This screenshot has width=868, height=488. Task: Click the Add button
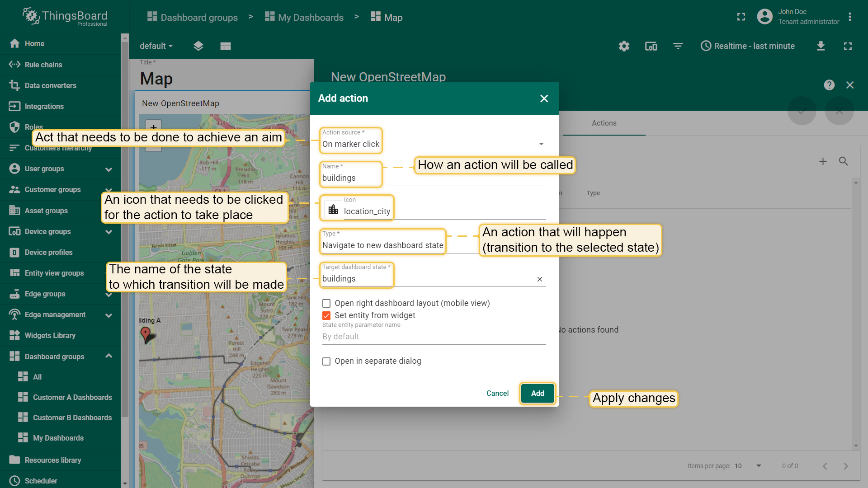(x=538, y=393)
